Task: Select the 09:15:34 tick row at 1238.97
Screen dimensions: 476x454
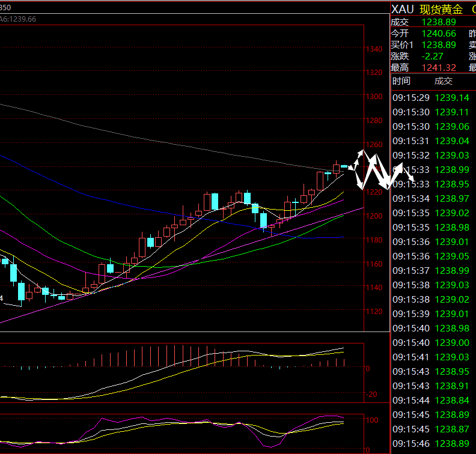Action: click(x=433, y=199)
